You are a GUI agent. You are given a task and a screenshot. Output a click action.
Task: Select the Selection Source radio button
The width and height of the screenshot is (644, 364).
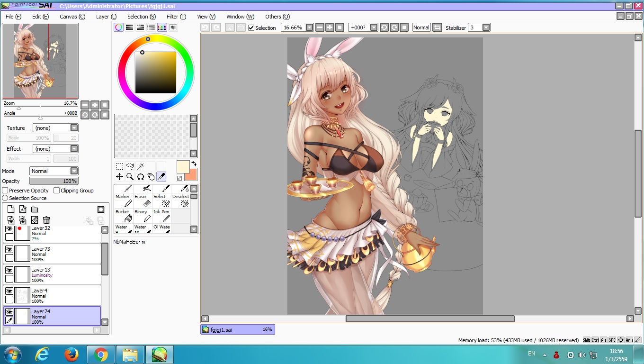5,198
